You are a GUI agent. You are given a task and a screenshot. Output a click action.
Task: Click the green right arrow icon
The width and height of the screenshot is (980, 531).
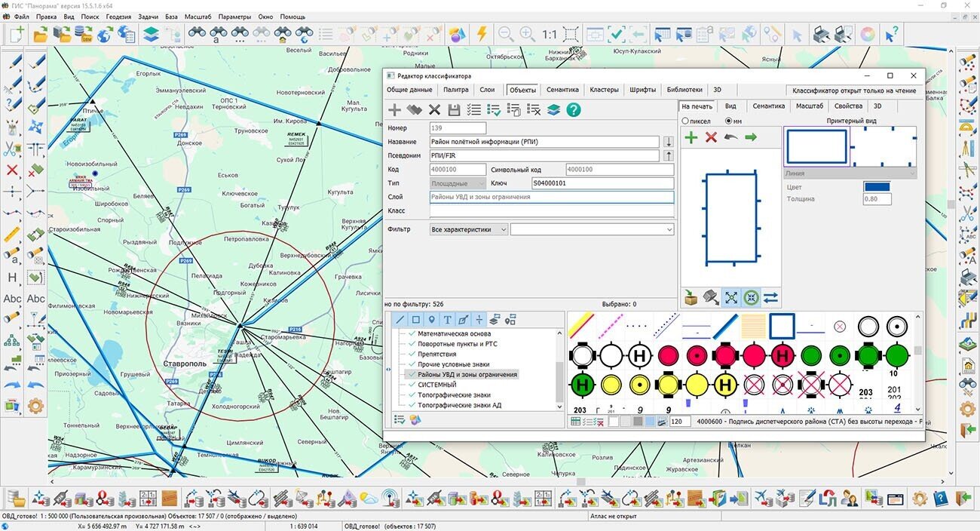(751, 137)
